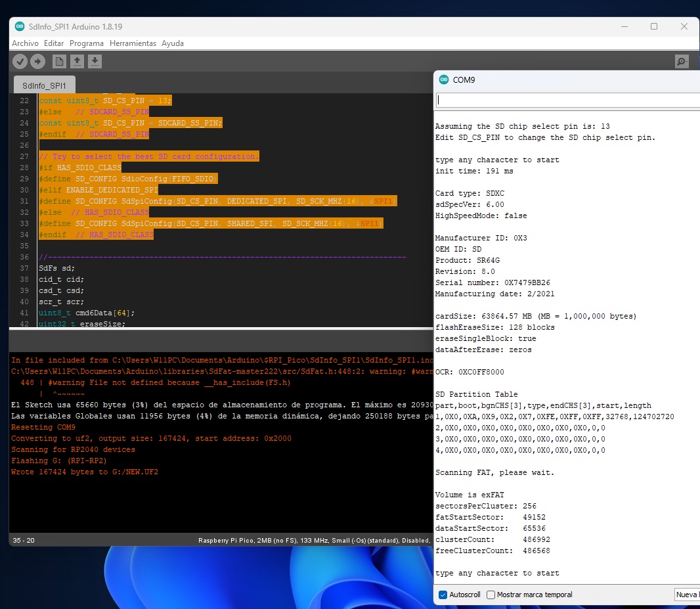Open the Nueva línea dropdown in COM9

pos(687,595)
